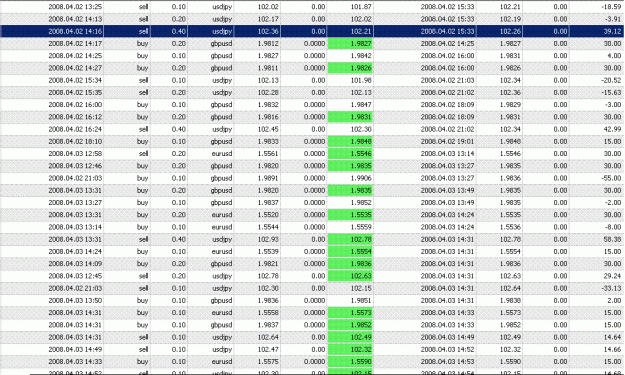Click the close time 2008.04.03 13:14
The height and width of the screenshot is (375, 625).
447,154
